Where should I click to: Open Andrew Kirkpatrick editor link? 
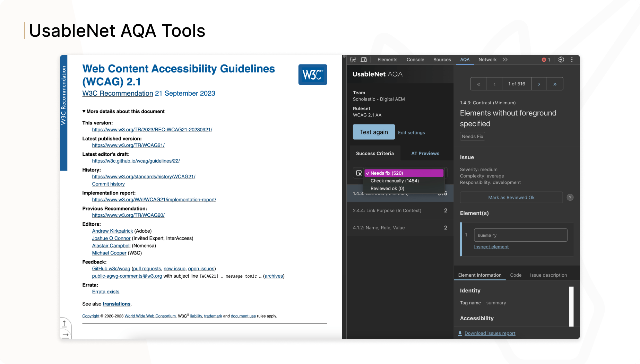click(112, 231)
